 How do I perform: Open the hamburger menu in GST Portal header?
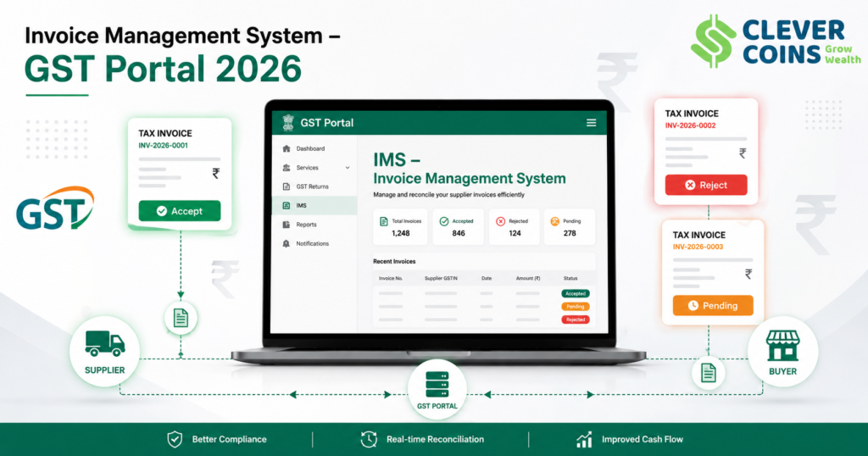(591, 123)
